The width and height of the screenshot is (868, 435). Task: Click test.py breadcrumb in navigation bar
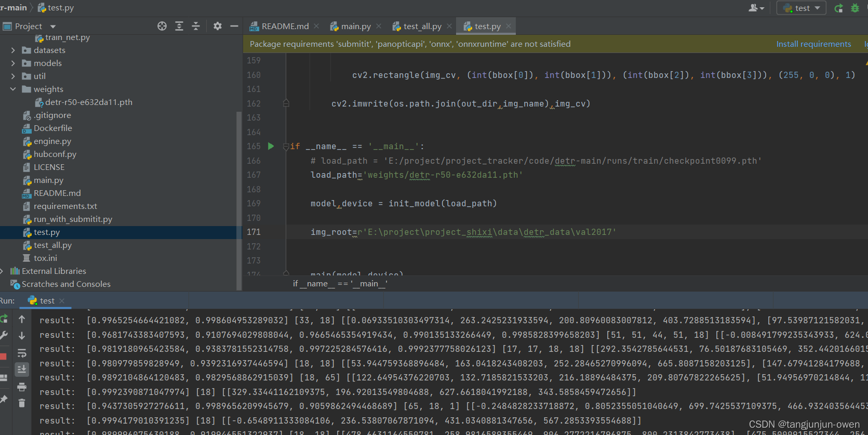pos(56,8)
